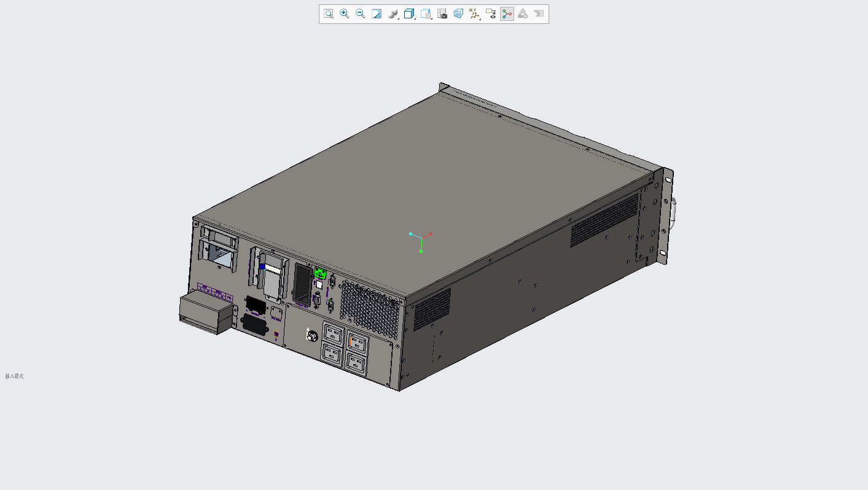Click the 插入模式 status text
The image size is (868, 490).
pyautogui.click(x=14, y=376)
